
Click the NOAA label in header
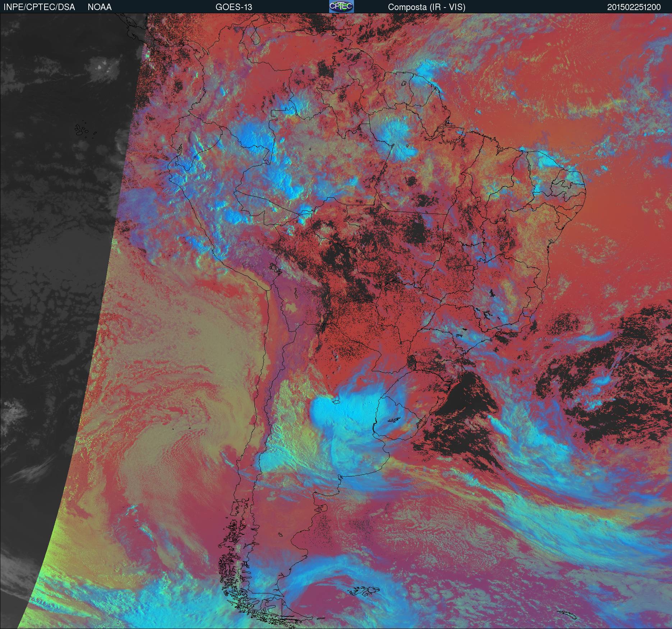[100, 7]
